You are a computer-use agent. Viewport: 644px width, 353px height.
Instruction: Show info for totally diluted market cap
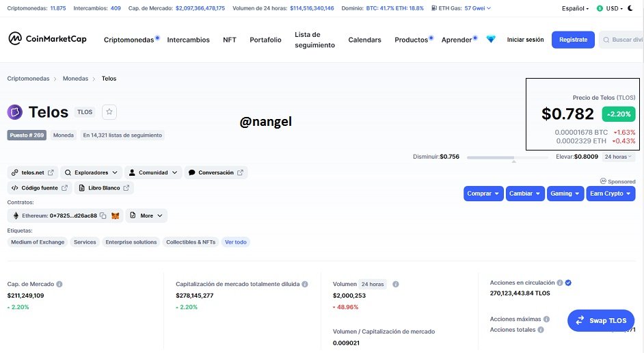pos(305,284)
